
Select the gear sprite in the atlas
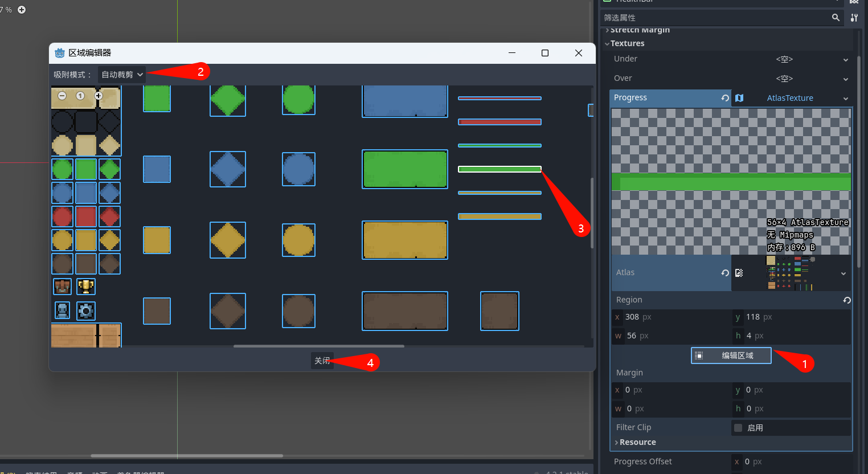pyautogui.click(x=86, y=310)
